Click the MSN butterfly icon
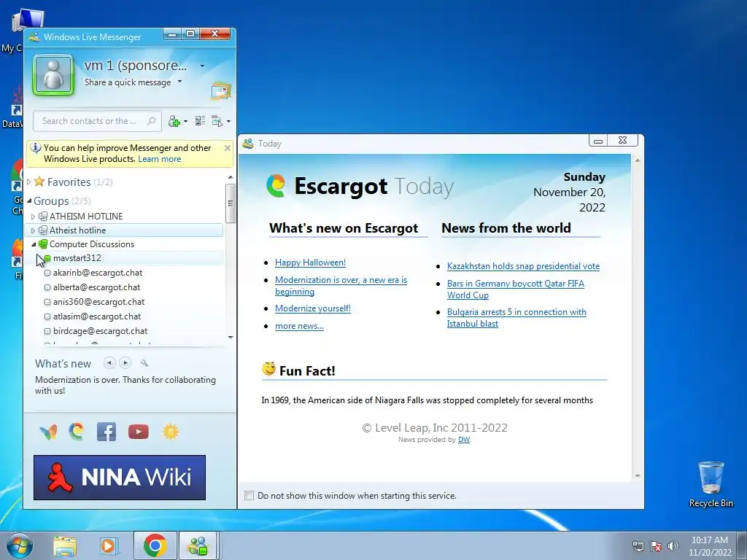 pyautogui.click(x=49, y=432)
